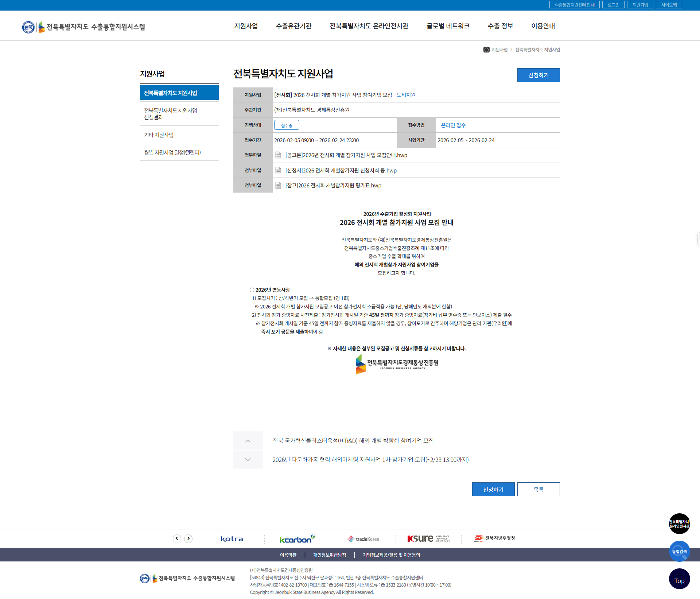Screen dimensions: 700x599
Task: Open the 수출 정보 main menu
Action: [500, 26]
